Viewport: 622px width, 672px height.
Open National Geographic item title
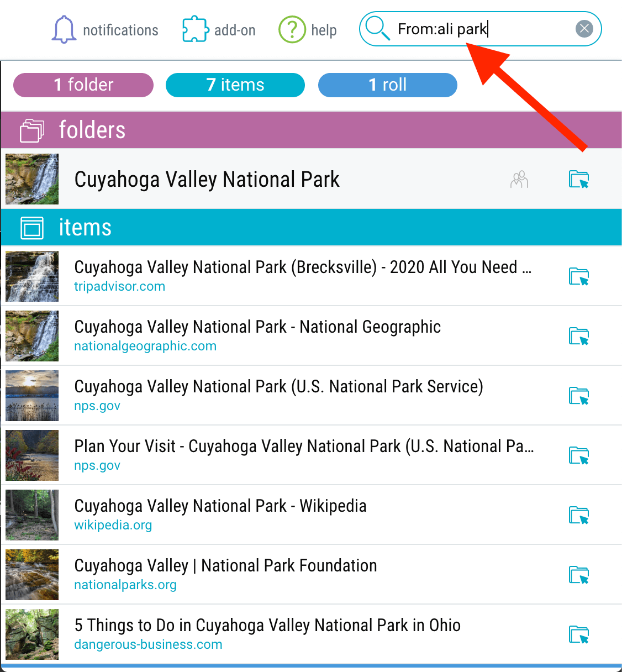pos(257,327)
